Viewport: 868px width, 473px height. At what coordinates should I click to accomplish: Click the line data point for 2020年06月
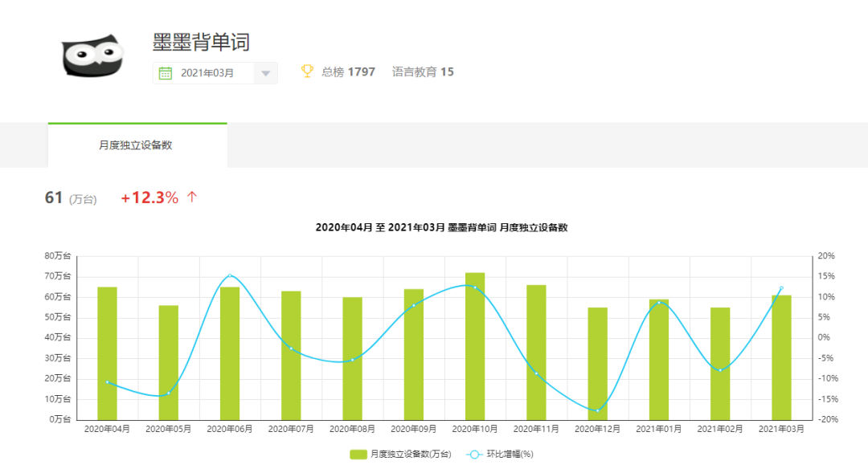tap(230, 275)
